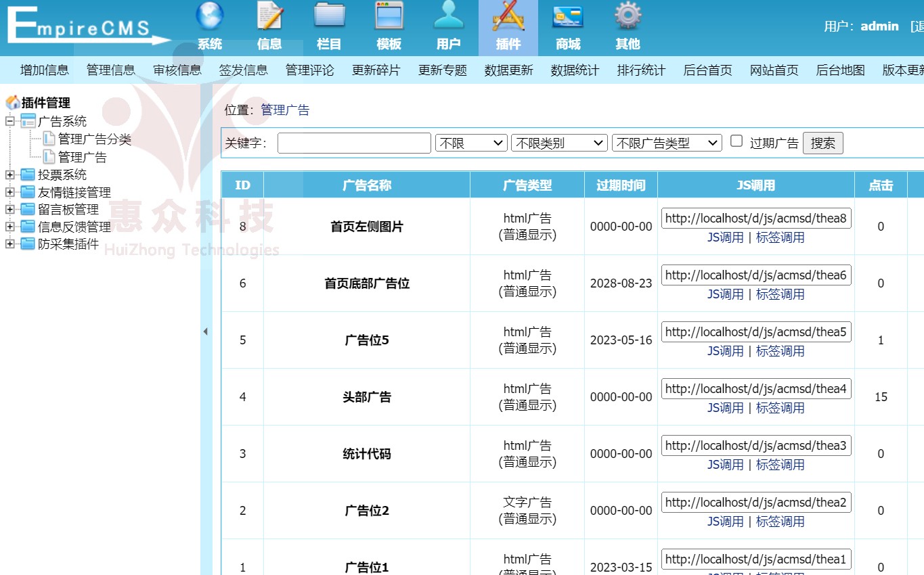Expand the 信息反馈管理 tree node

[10, 227]
